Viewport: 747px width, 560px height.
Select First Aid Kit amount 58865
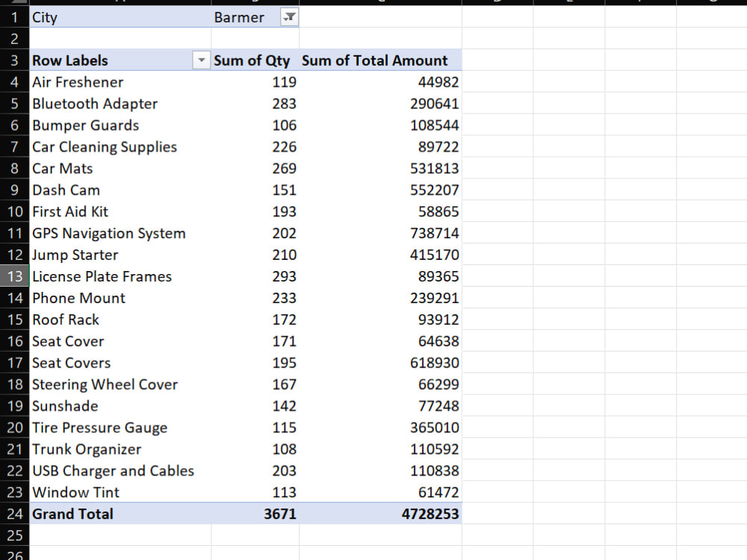[381, 211]
